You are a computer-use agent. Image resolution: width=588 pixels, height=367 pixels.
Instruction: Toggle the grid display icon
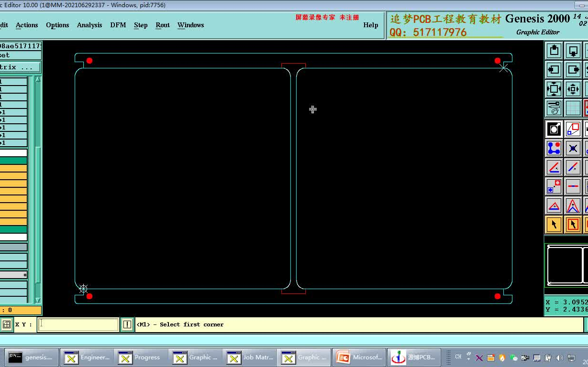coord(573,108)
